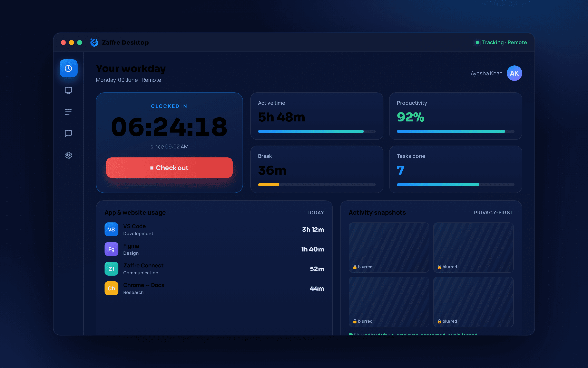Click the Chrome Ch app icon
The height and width of the screenshot is (368, 588).
(x=111, y=288)
